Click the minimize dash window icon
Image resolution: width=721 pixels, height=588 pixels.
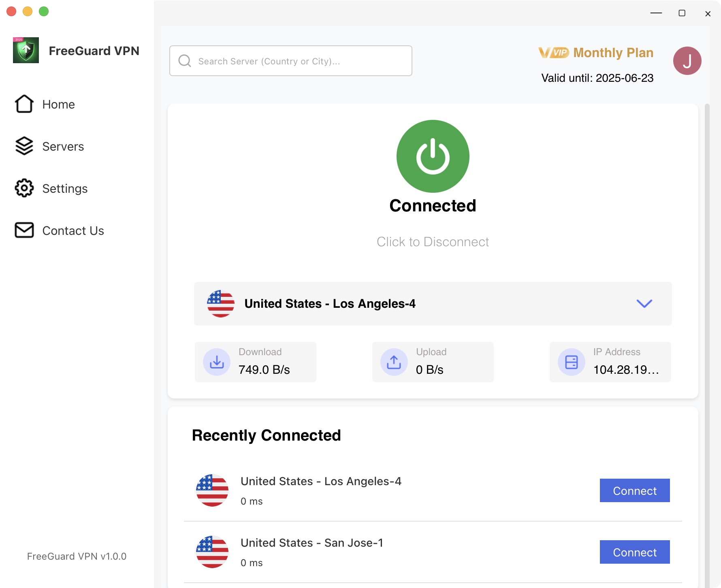point(656,13)
